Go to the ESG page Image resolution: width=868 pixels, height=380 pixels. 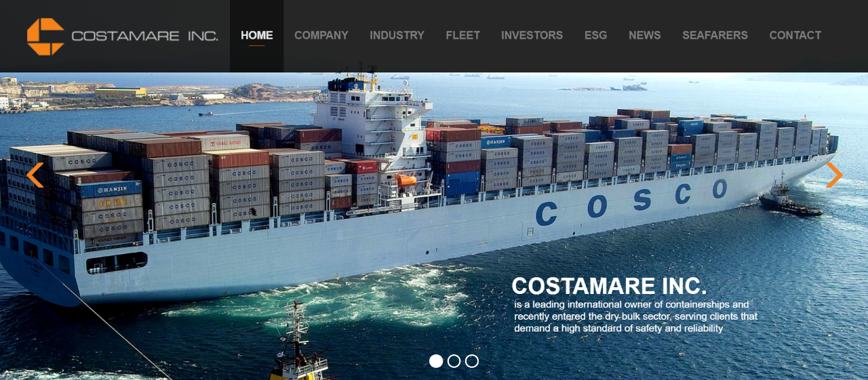[596, 36]
